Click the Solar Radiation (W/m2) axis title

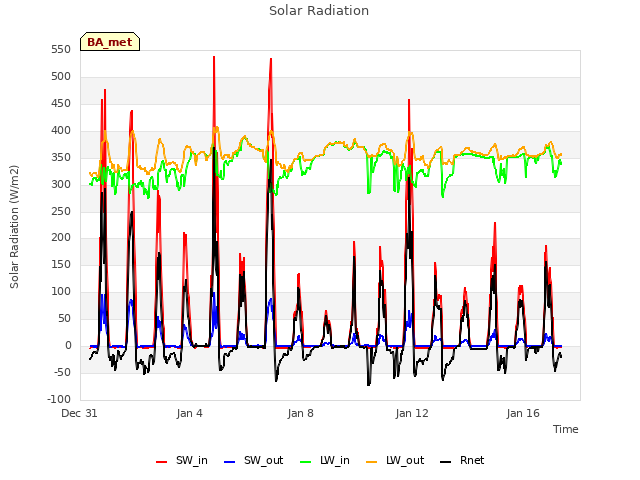click(14, 227)
